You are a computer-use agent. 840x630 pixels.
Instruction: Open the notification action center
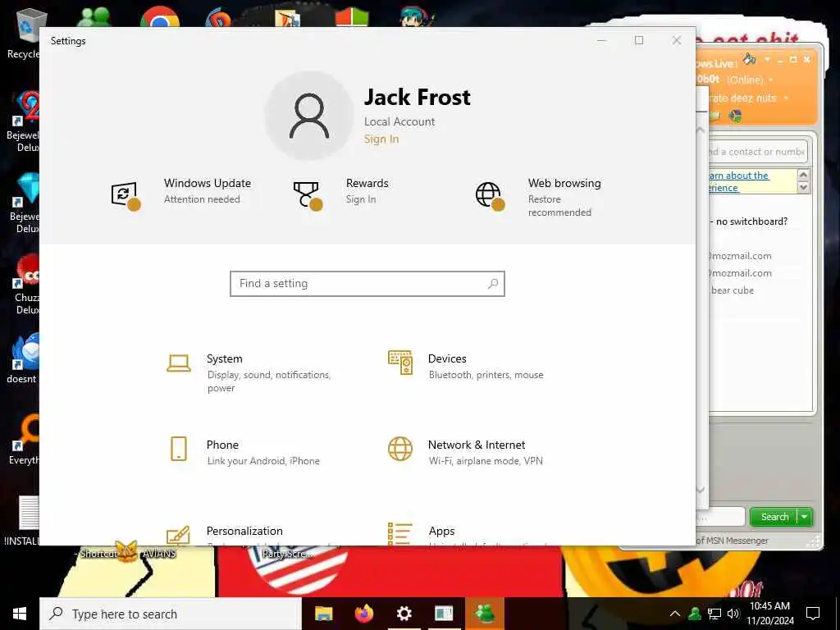coord(813,614)
